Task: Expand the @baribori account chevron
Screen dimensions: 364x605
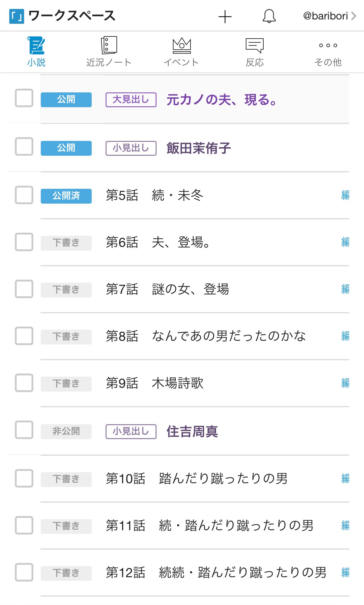Action: [354, 16]
